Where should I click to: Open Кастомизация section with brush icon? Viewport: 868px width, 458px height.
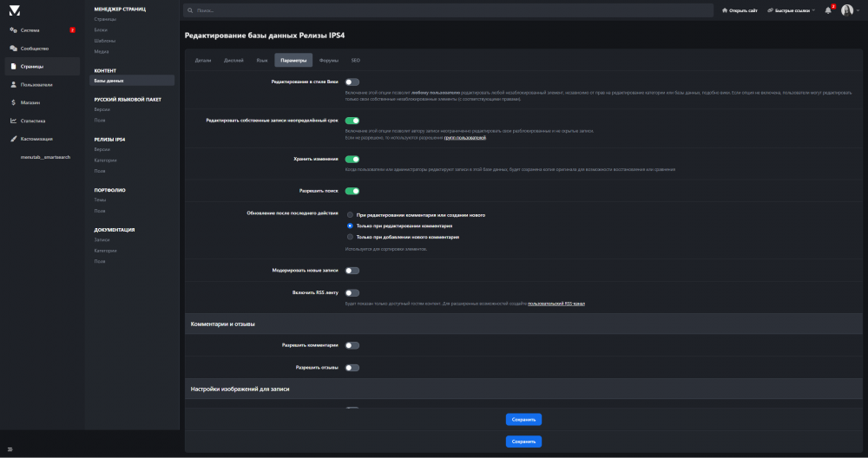coord(36,139)
